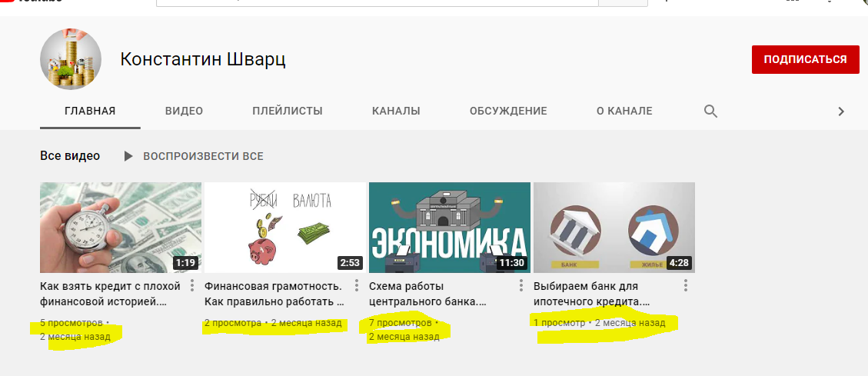Open the three-dot menu for the Финансовая грамотность video
The height and width of the screenshot is (376, 868).
[357, 286]
